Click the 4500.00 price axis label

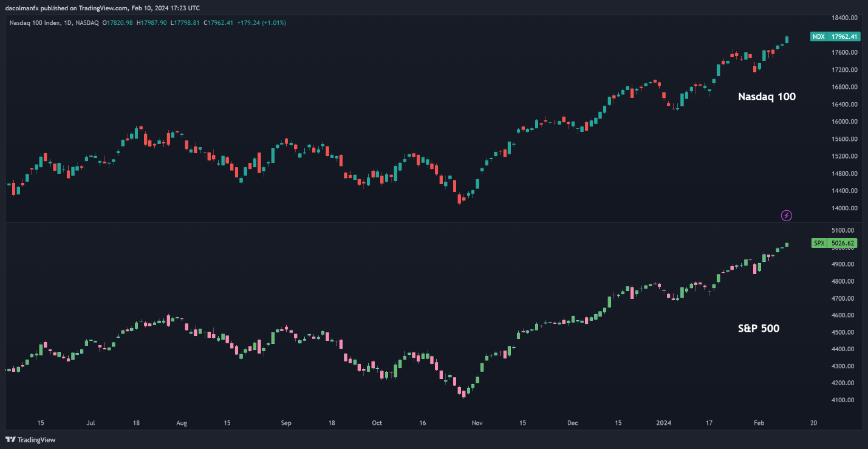[x=843, y=332]
